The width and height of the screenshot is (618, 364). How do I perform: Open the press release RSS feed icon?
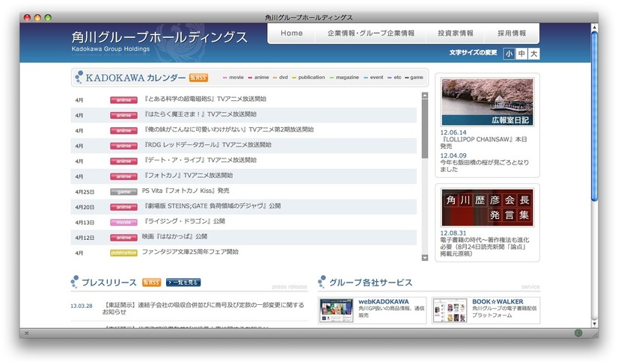[x=151, y=283]
